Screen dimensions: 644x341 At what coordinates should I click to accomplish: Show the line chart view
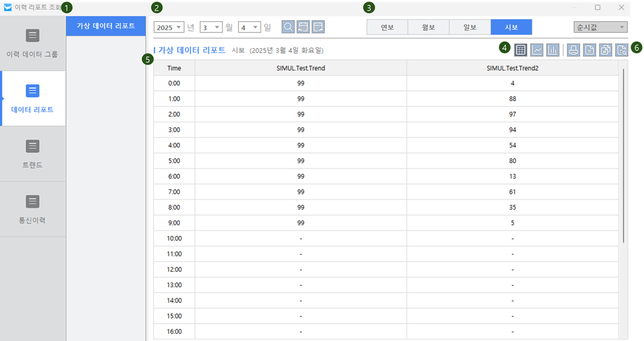click(537, 50)
